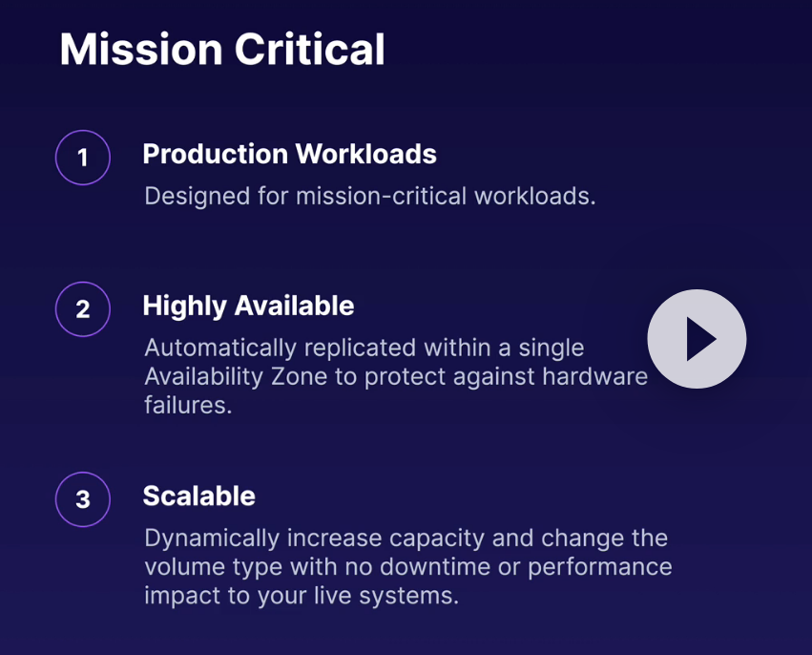Select the number 2 circle icon

83,309
